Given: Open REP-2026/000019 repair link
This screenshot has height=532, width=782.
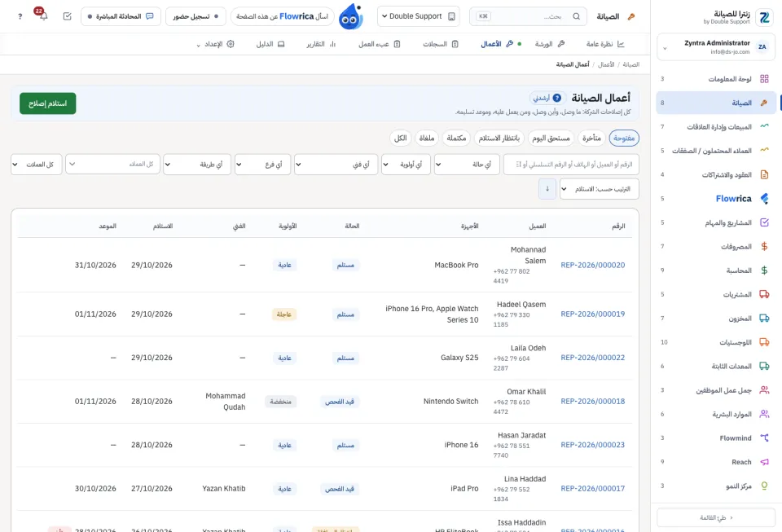Looking at the screenshot, I should tap(592, 314).
